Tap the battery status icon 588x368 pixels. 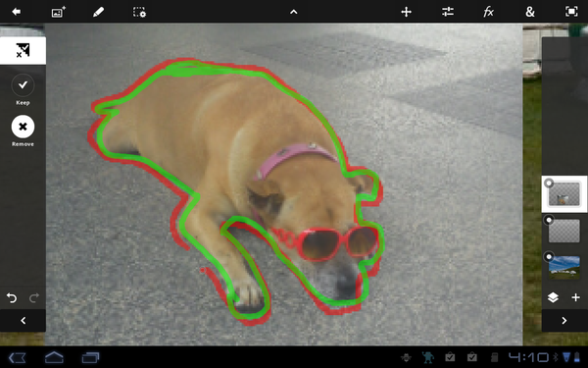[577, 357]
